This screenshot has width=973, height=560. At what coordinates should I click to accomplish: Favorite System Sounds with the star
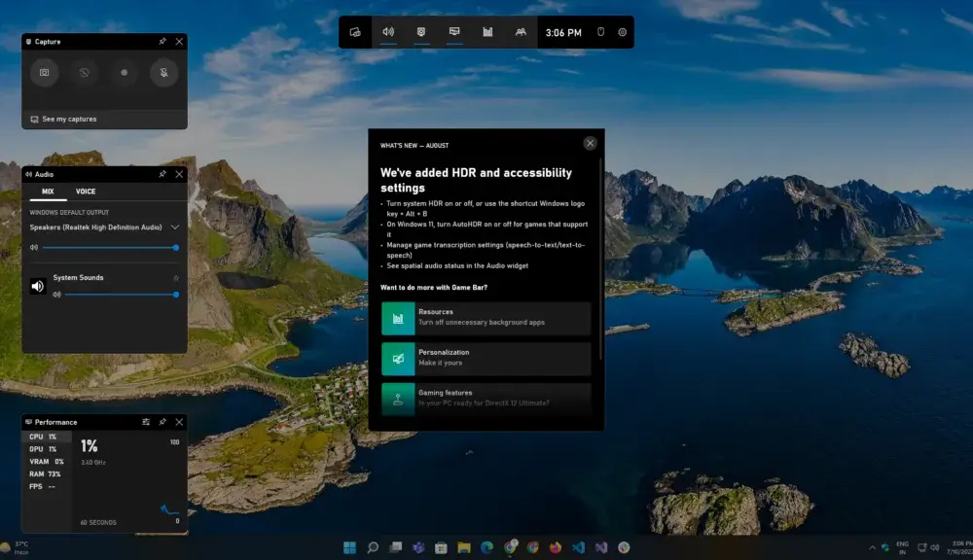point(175,278)
